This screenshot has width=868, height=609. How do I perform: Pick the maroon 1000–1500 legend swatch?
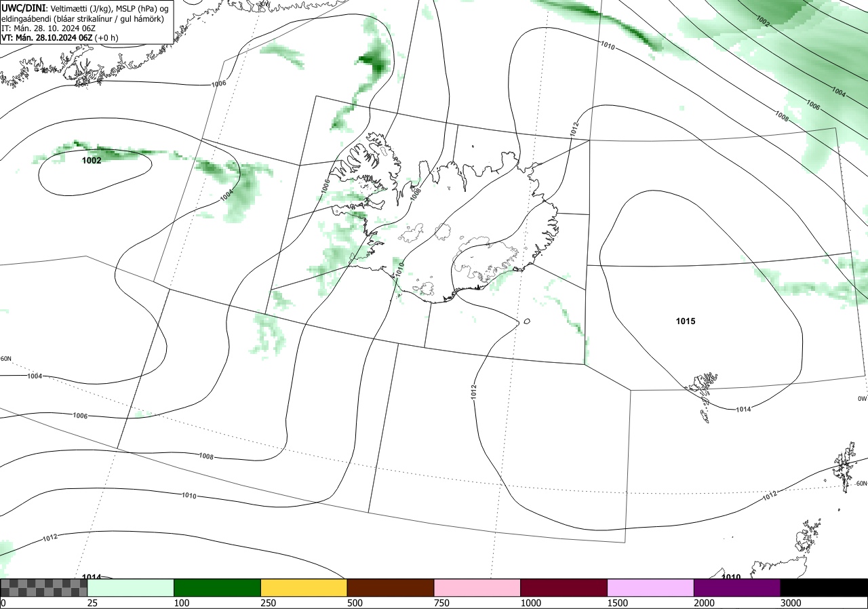coord(564,587)
